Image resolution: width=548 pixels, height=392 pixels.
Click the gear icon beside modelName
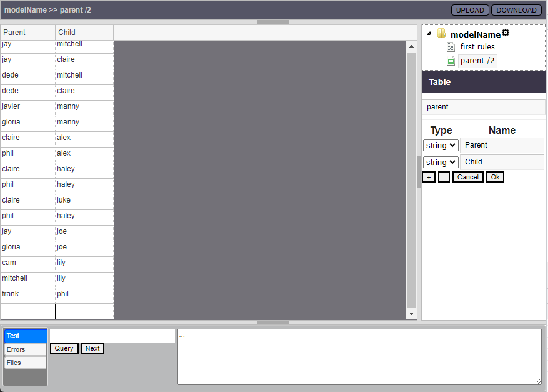coord(506,33)
